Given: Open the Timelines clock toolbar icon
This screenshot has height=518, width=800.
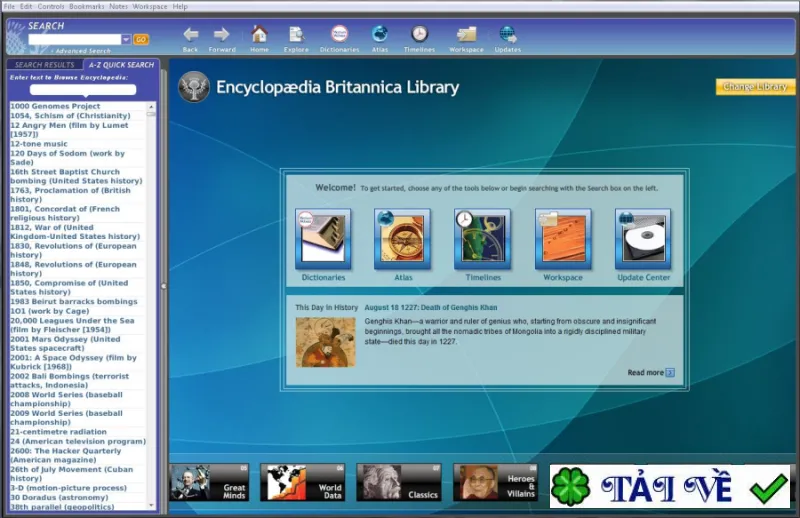Looking at the screenshot, I should coord(419,34).
